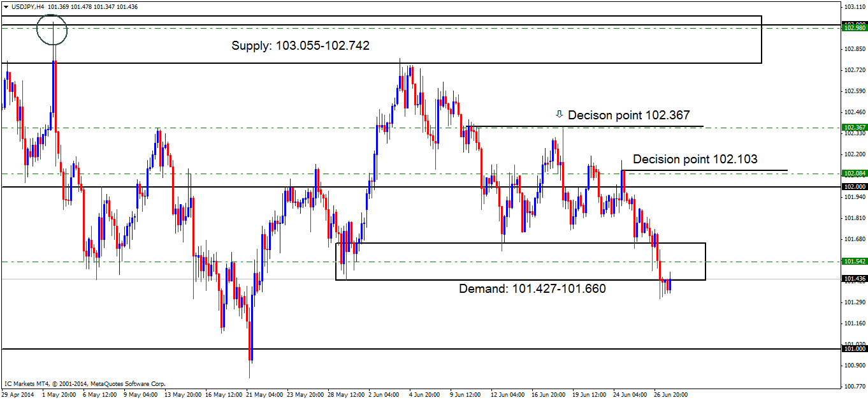
Task: Click the 102.590 value on price scale
Action: [854, 91]
